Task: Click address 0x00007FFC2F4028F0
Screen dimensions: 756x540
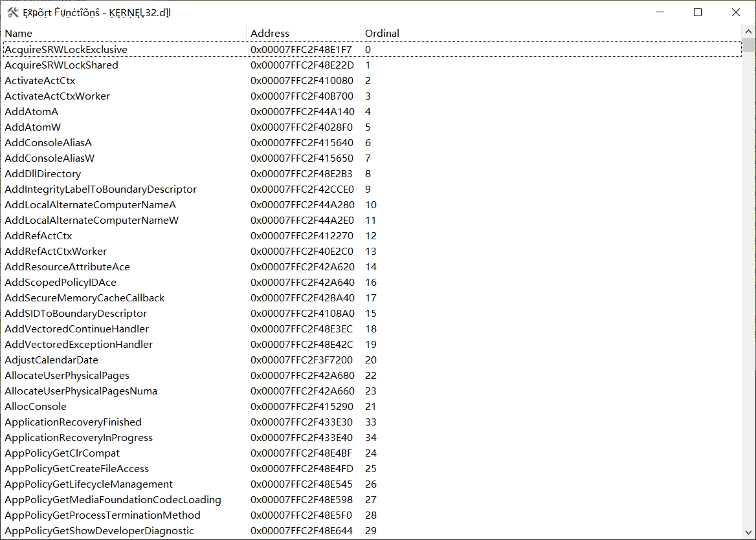Action: pyautogui.click(x=302, y=127)
